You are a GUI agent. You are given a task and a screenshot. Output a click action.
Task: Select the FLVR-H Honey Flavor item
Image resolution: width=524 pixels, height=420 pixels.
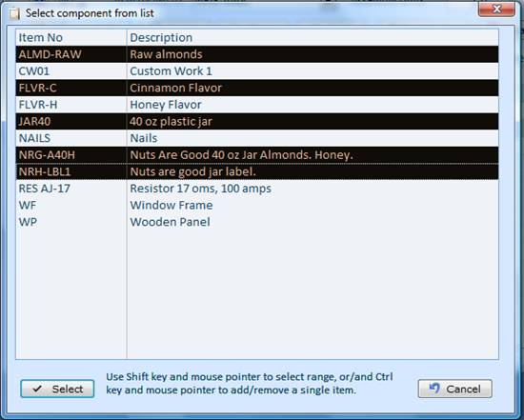point(257,104)
